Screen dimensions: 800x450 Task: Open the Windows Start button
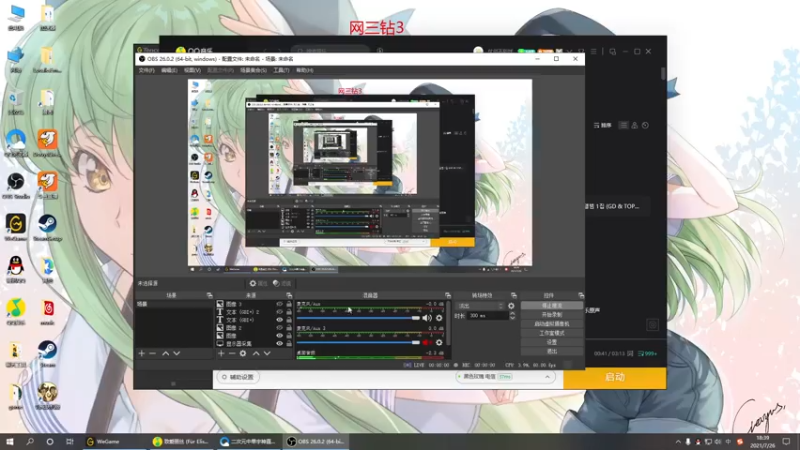10,442
